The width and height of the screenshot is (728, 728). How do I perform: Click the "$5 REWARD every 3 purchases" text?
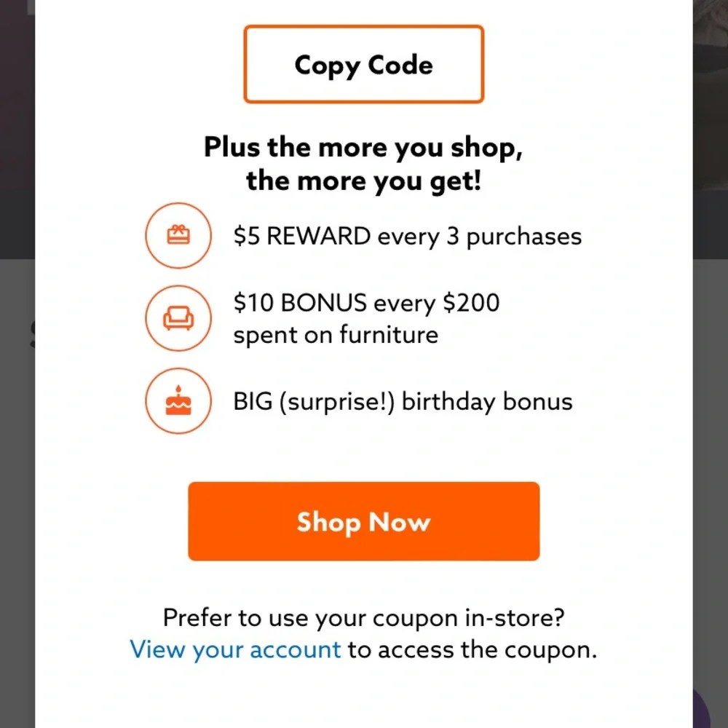point(407,237)
